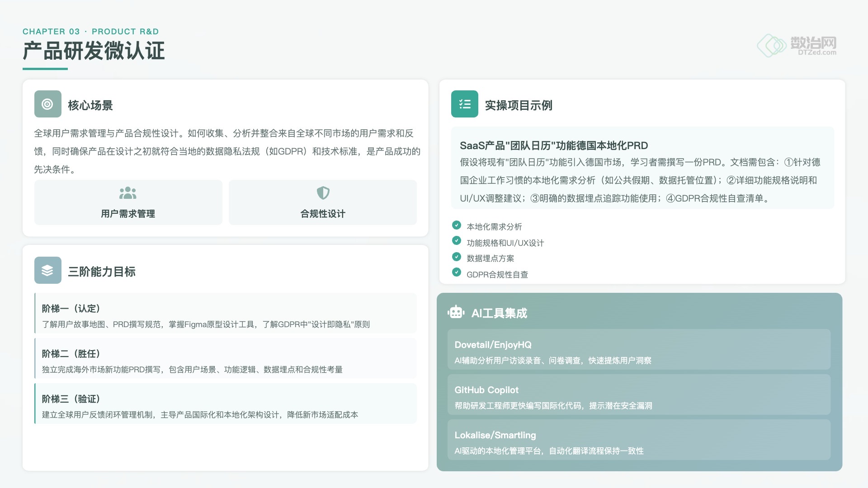Click the Dovetail/EnjoyHQ tool card
Screen dimensions: 868x488
tap(639, 349)
